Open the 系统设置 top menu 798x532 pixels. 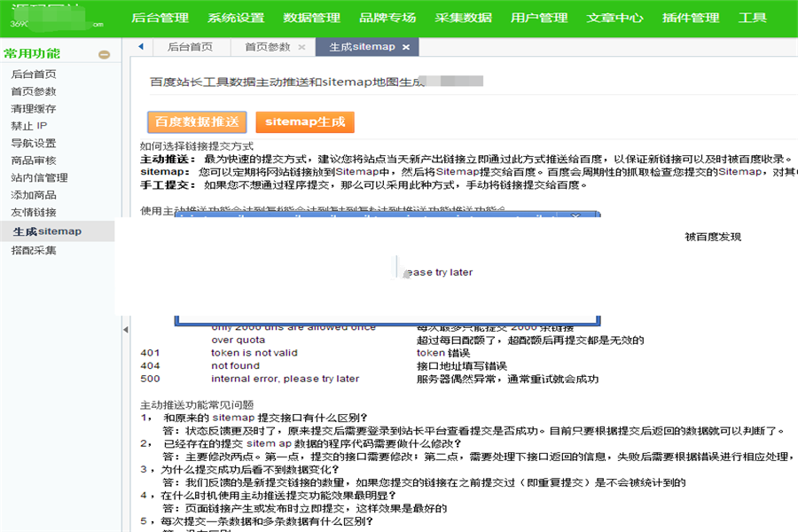click(x=236, y=18)
